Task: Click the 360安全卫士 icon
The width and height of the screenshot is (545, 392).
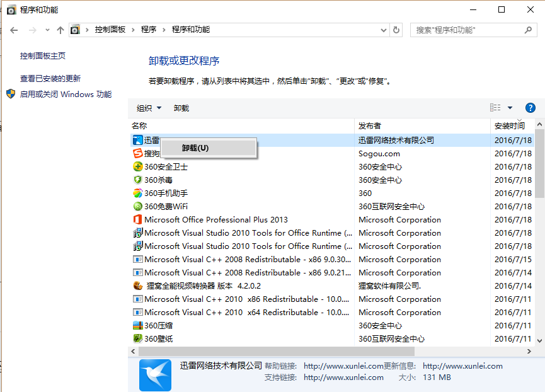Action: coord(138,166)
